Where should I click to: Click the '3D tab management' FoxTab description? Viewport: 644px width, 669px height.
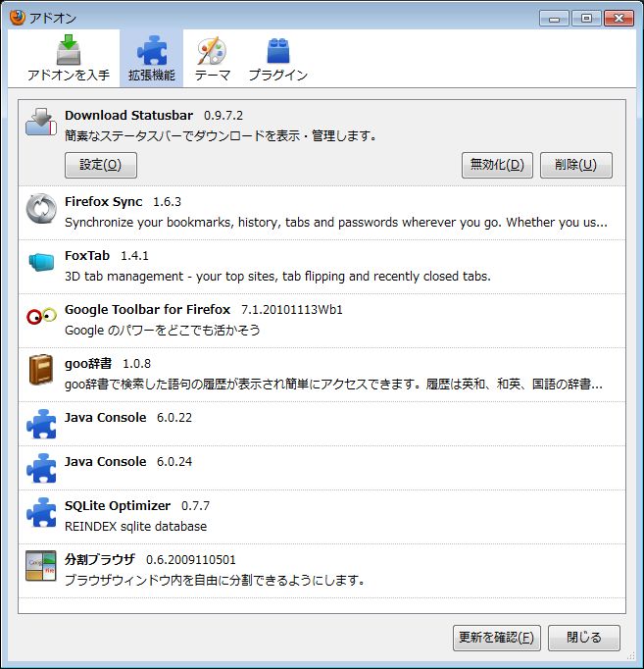point(277,277)
